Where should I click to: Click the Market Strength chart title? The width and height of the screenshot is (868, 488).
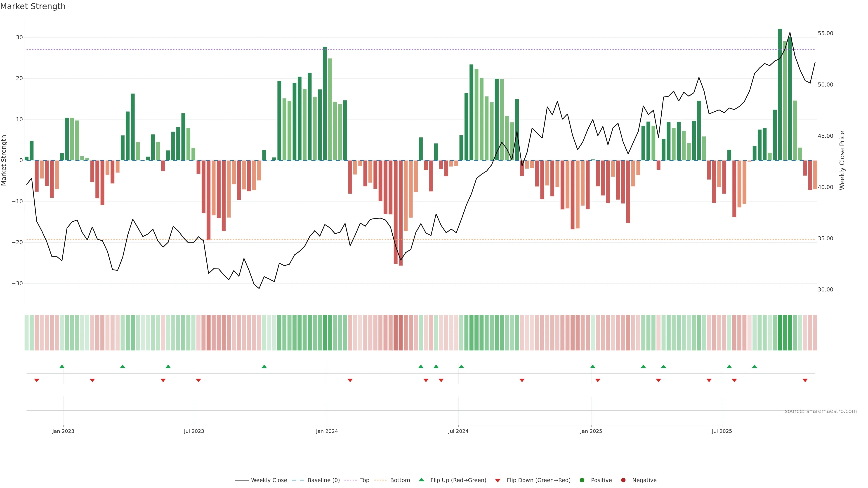[x=33, y=6]
